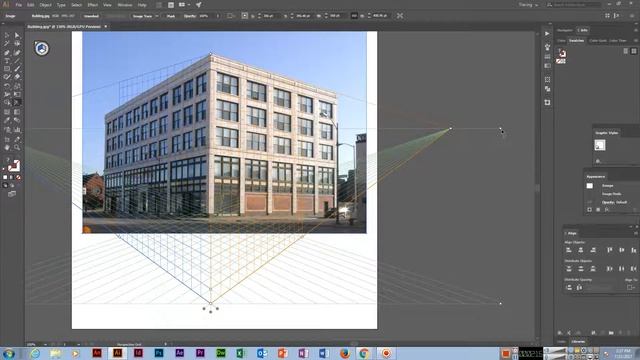Switch Swatches panel to list view

pyautogui.click(x=626, y=51)
